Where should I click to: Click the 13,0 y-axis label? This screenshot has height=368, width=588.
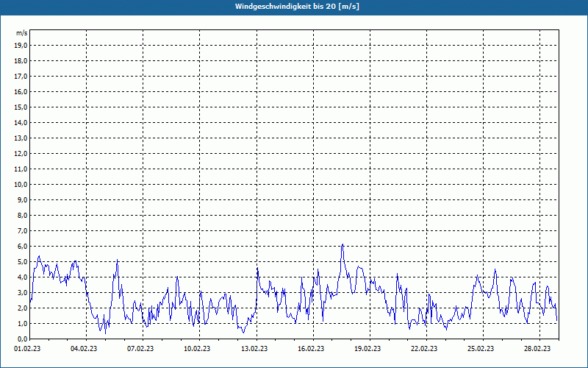click(21, 138)
